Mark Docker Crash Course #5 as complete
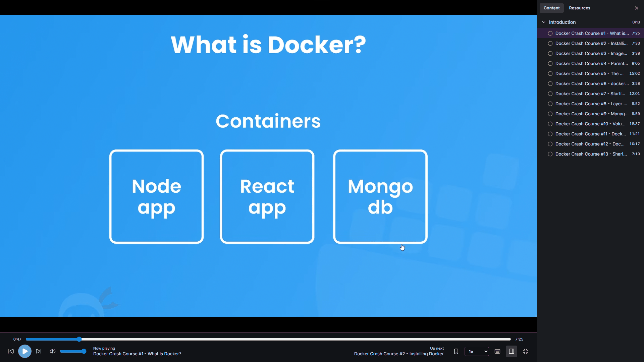The height and width of the screenshot is (362, 644). pos(550,74)
